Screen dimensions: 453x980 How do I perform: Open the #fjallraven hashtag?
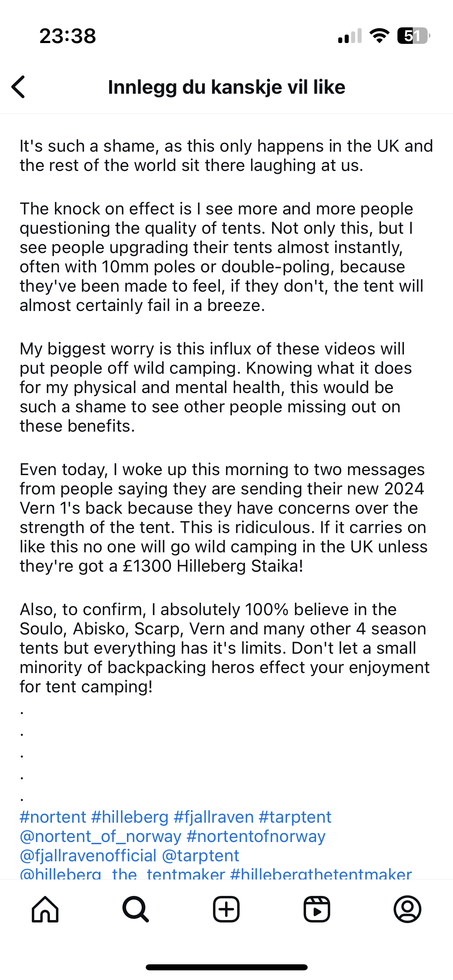point(213,817)
